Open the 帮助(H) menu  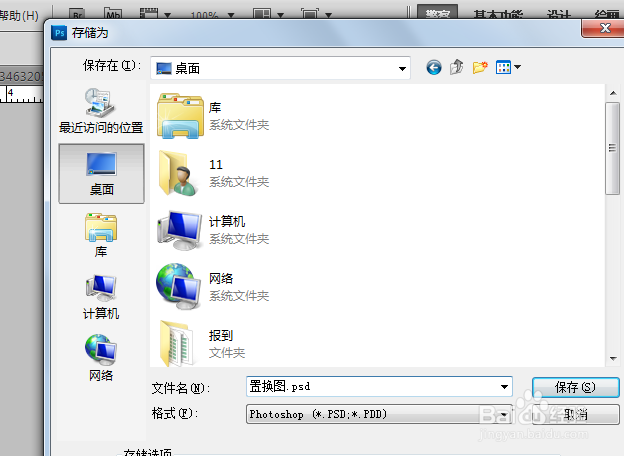[x=19, y=16]
